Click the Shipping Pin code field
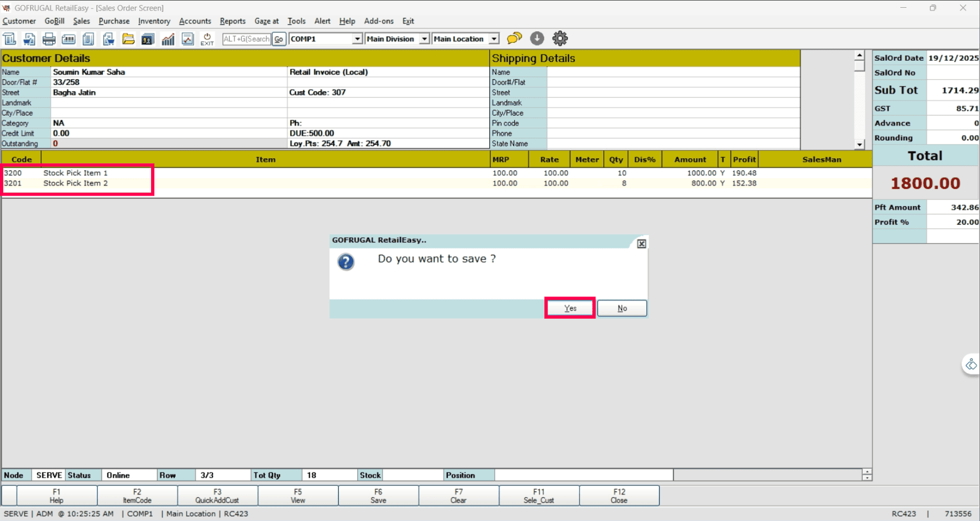This screenshot has width=980, height=521. pos(673,123)
